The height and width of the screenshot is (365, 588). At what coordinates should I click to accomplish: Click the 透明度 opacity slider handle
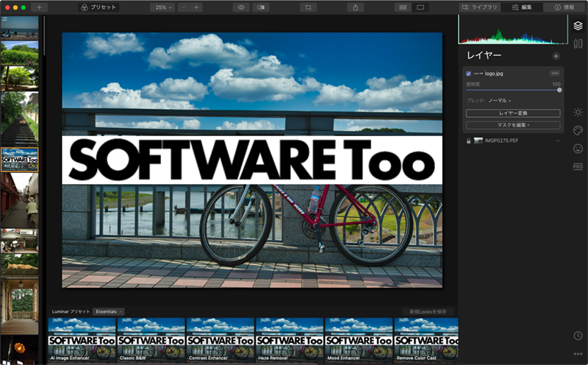559,90
